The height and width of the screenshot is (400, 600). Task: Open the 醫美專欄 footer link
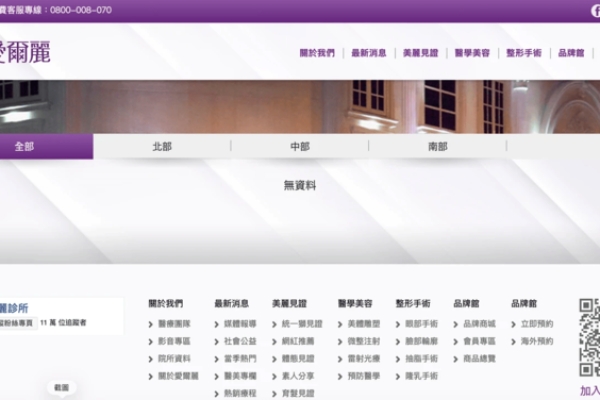pyautogui.click(x=240, y=376)
